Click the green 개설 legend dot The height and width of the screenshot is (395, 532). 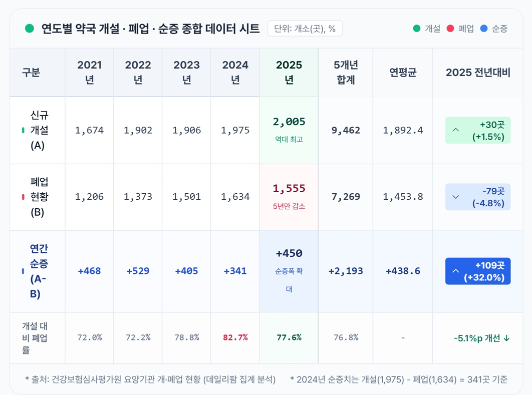pos(417,29)
